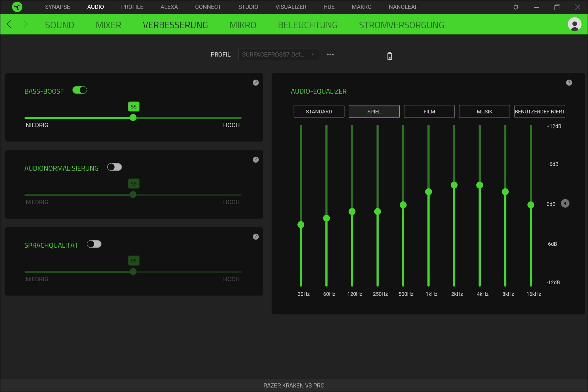Image resolution: width=588 pixels, height=392 pixels.
Task: Click the battery status icon
Action: 389,56
